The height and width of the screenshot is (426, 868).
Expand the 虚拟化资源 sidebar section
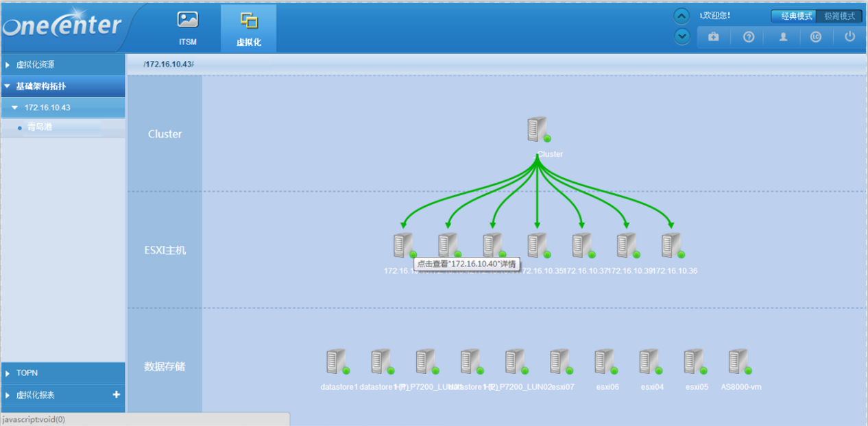(x=35, y=64)
